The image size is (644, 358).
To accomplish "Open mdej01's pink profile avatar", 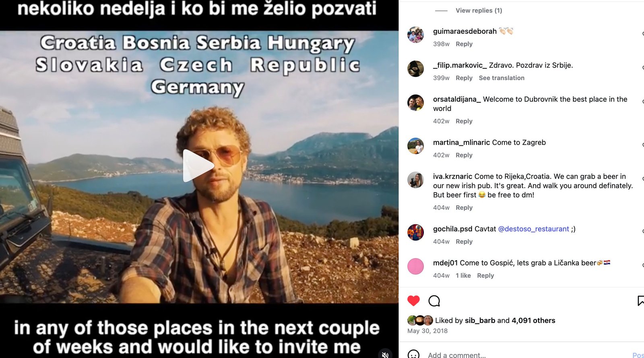I will 415,266.
